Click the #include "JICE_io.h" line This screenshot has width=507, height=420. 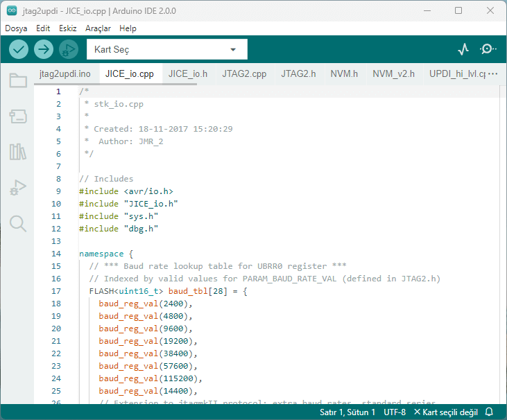(x=128, y=204)
